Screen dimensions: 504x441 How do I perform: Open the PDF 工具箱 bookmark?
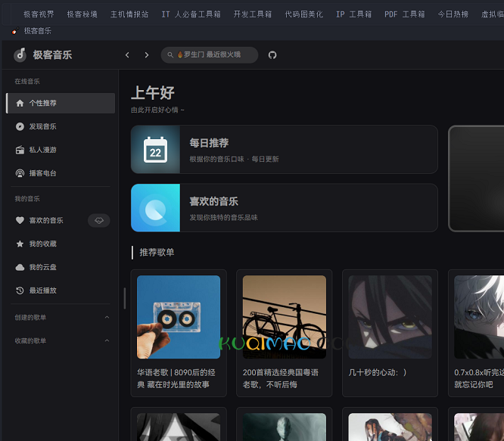pos(404,14)
